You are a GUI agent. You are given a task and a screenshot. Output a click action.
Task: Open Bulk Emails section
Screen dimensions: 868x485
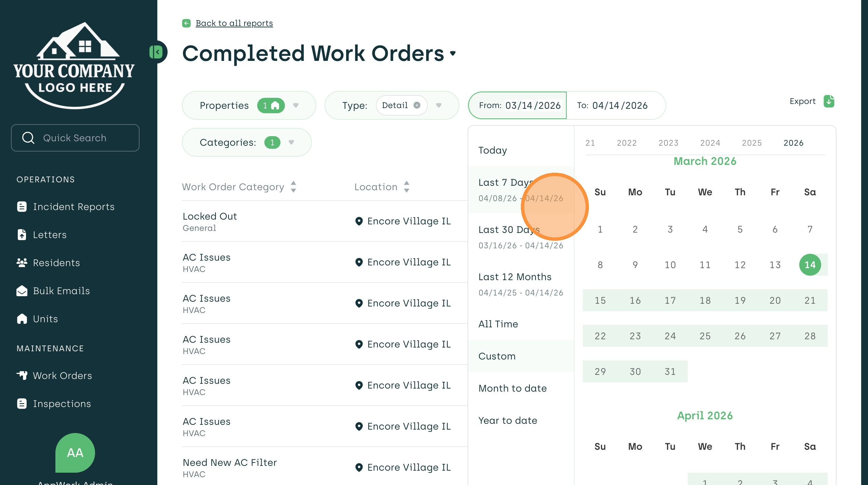point(61,291)
